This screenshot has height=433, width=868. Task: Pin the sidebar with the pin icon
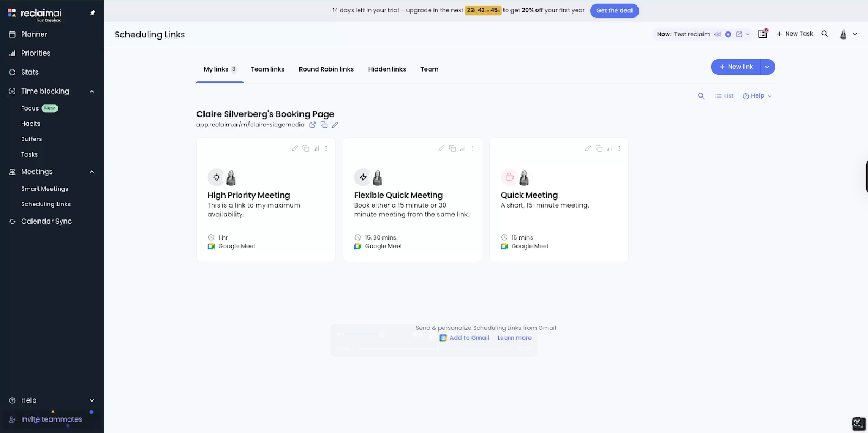pyautogui.click(x=92, y=12)
